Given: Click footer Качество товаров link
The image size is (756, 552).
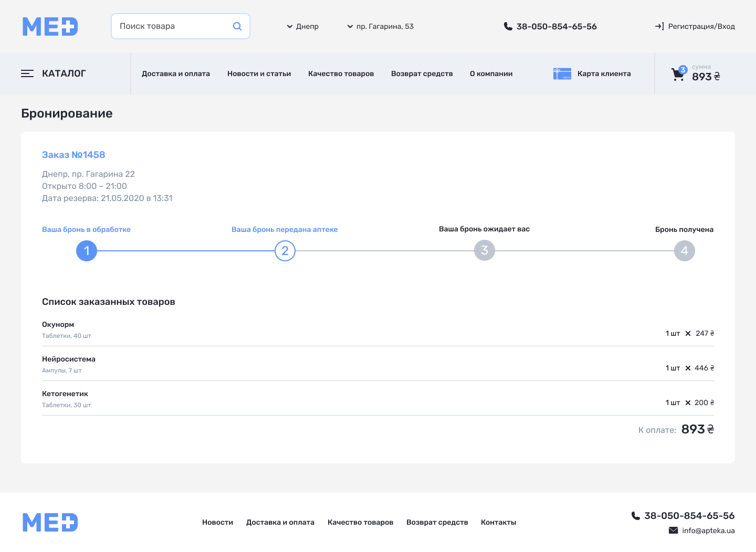Looking at the screenshot, I should tap(361, 522).
